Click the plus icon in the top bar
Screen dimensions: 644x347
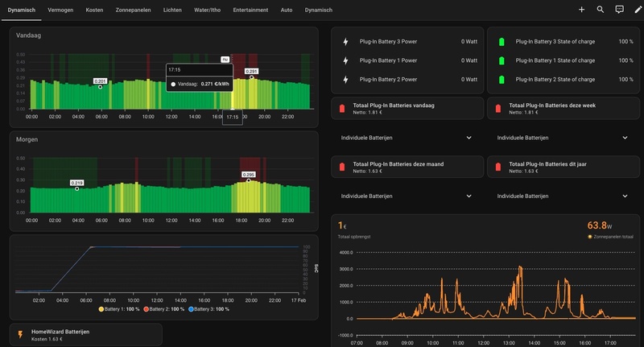click(x=581, y=10)
